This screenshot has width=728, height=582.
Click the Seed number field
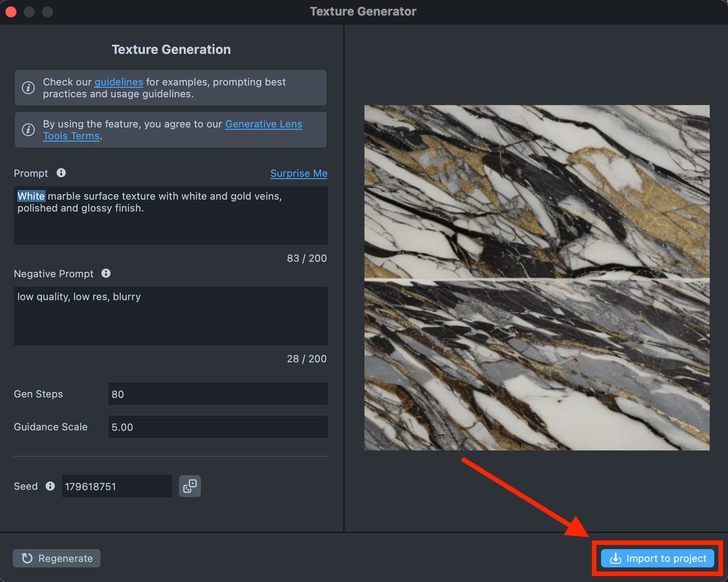[x=116, y=486]
